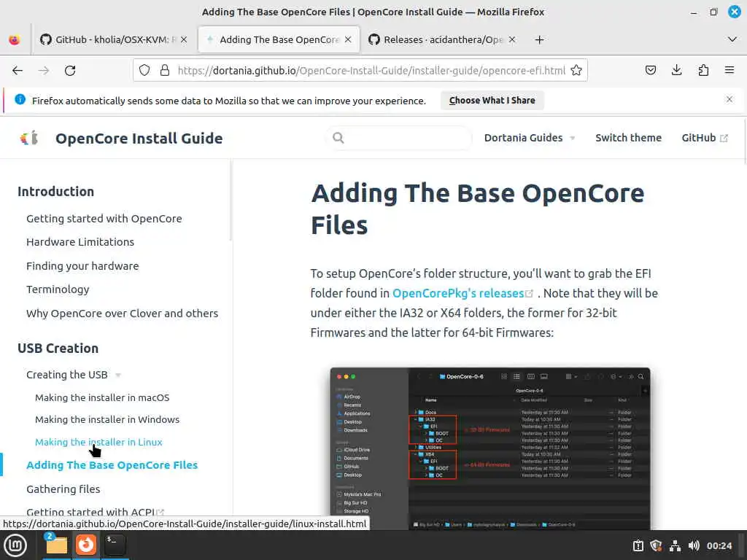
Task: Click the security shield tray icon
Action: tap(657, 545)
